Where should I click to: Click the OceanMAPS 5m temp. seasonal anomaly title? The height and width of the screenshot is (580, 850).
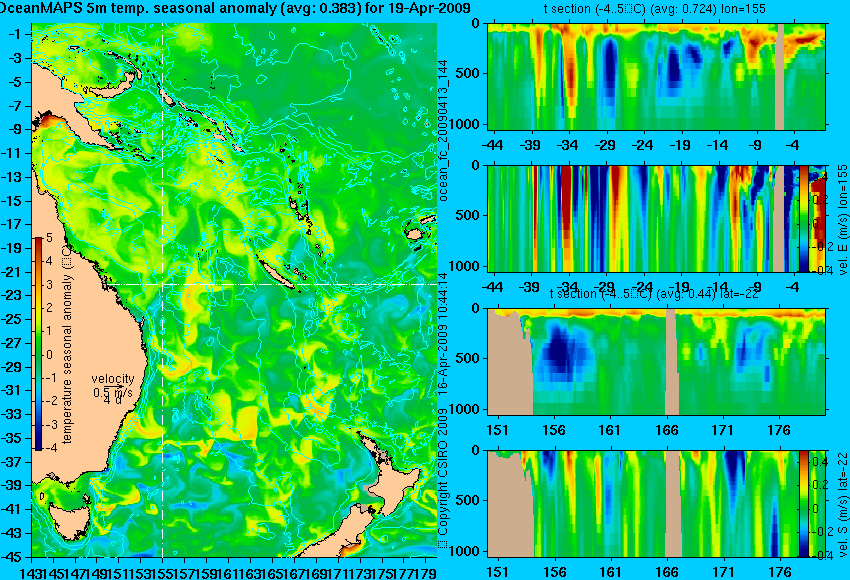click(x=235, y=9)
